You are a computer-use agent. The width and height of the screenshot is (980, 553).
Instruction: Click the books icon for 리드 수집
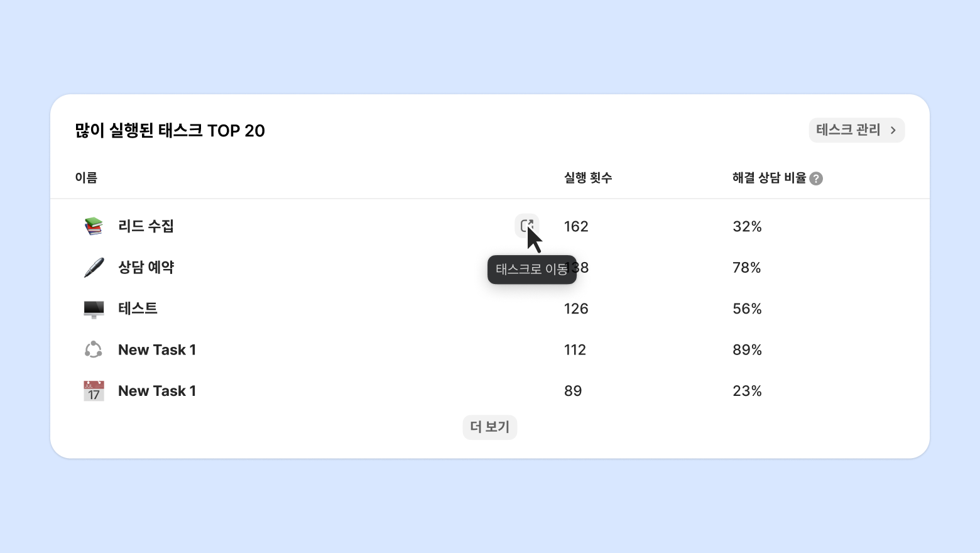pyautogui.click(x=94, y=226)
